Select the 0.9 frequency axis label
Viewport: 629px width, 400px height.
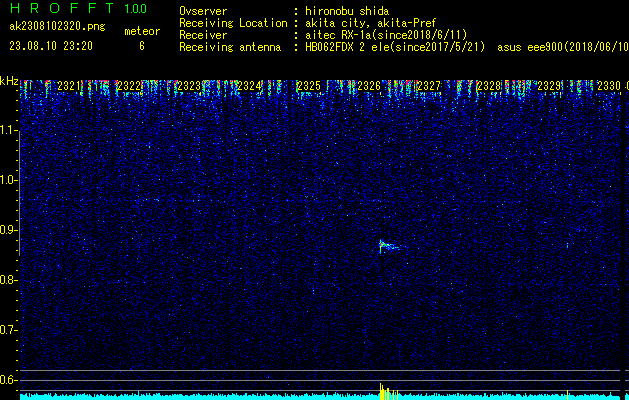[9, 229]
